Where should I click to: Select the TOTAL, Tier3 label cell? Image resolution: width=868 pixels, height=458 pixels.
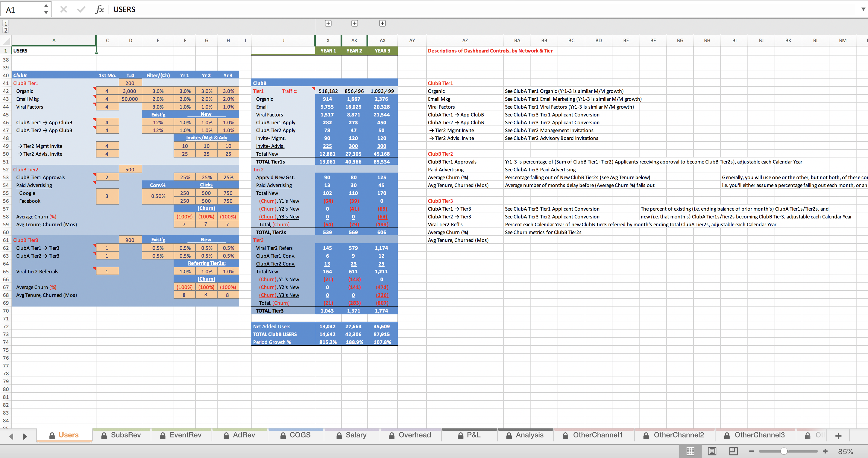point(283,311)
